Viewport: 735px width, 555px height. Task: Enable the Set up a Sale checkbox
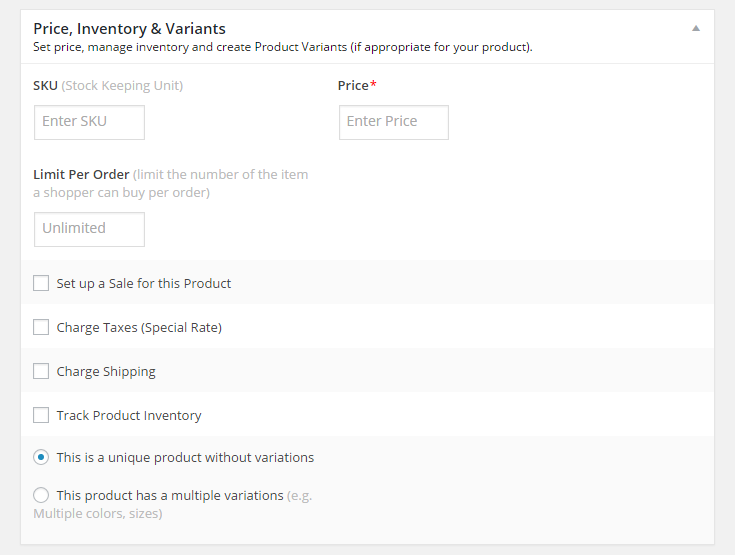click(x=41, y=283)
